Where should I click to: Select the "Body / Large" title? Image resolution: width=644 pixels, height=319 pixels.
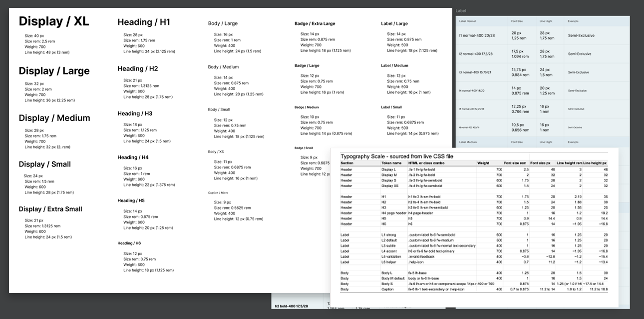coord(223,23)
